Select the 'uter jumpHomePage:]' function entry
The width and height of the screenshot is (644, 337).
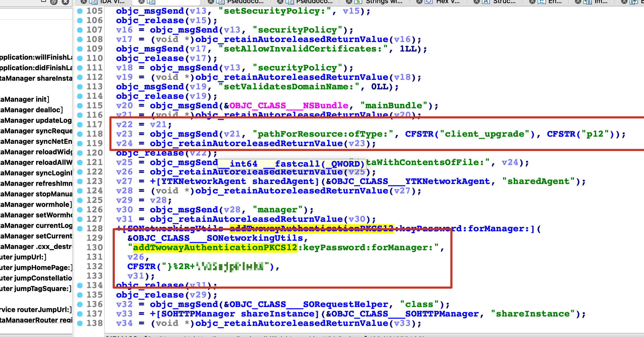click(36, 268)
